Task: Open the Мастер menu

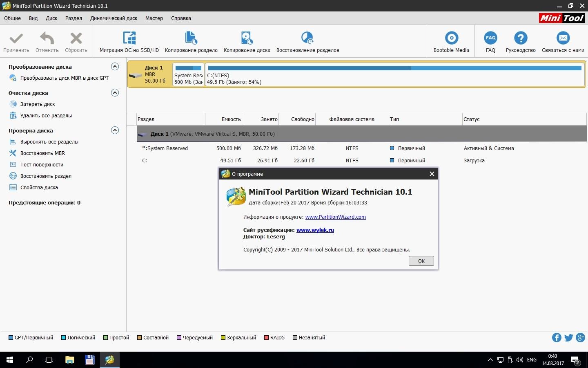Action: point(154,18)
